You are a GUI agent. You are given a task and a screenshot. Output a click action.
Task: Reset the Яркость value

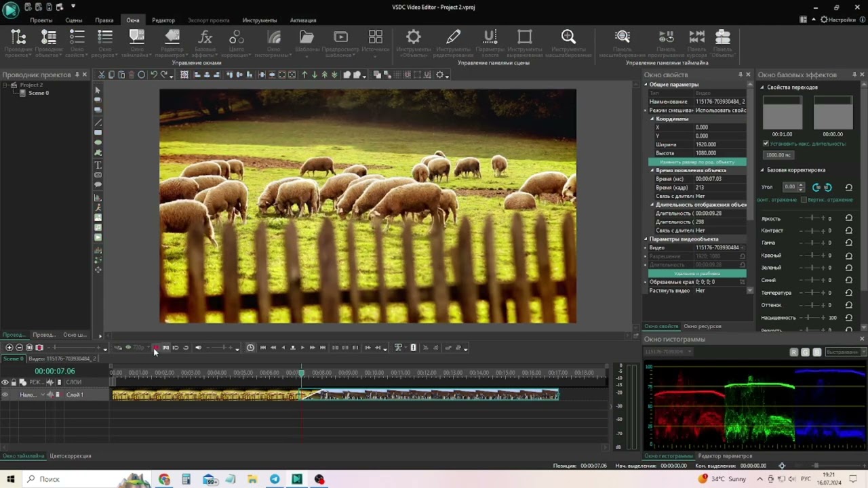[848, 218]
